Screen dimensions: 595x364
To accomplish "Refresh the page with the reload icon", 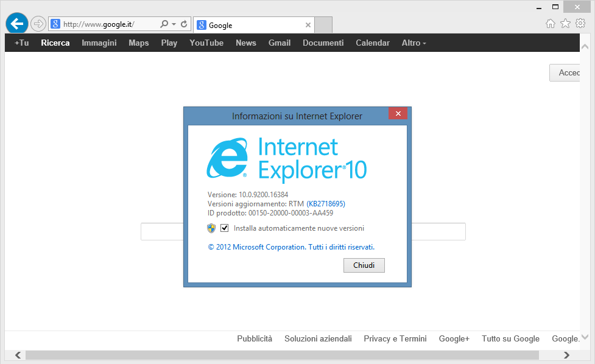I will (x=184, y=24).
